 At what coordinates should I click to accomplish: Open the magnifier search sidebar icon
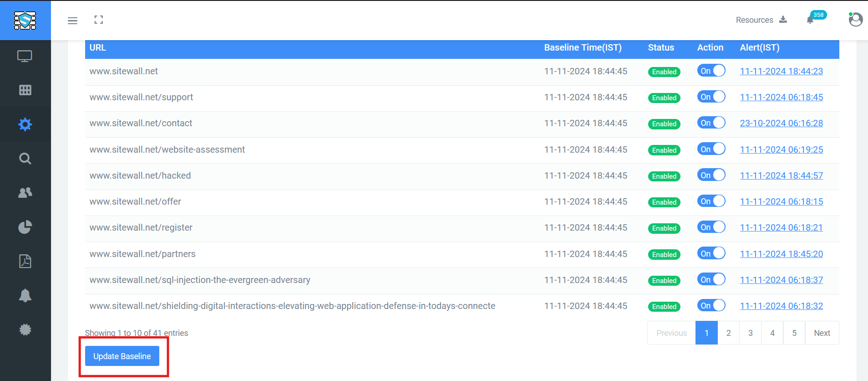pyautogui.click(x=25, y=159)
